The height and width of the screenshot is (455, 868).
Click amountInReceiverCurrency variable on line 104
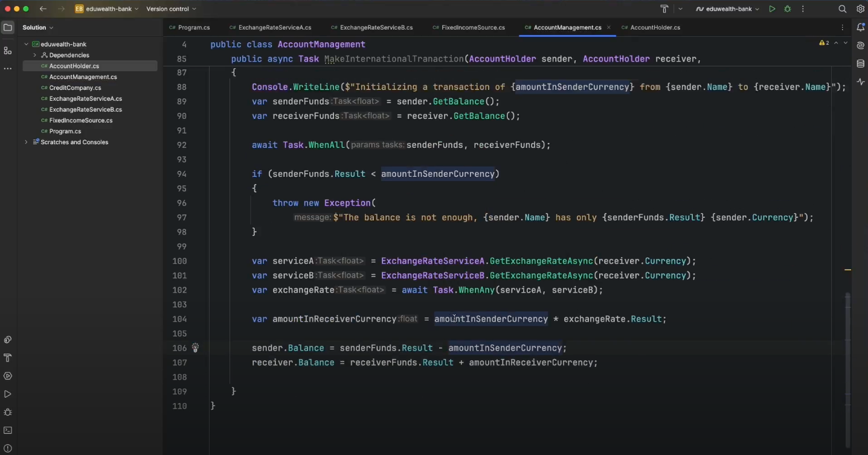click(335, 319)
